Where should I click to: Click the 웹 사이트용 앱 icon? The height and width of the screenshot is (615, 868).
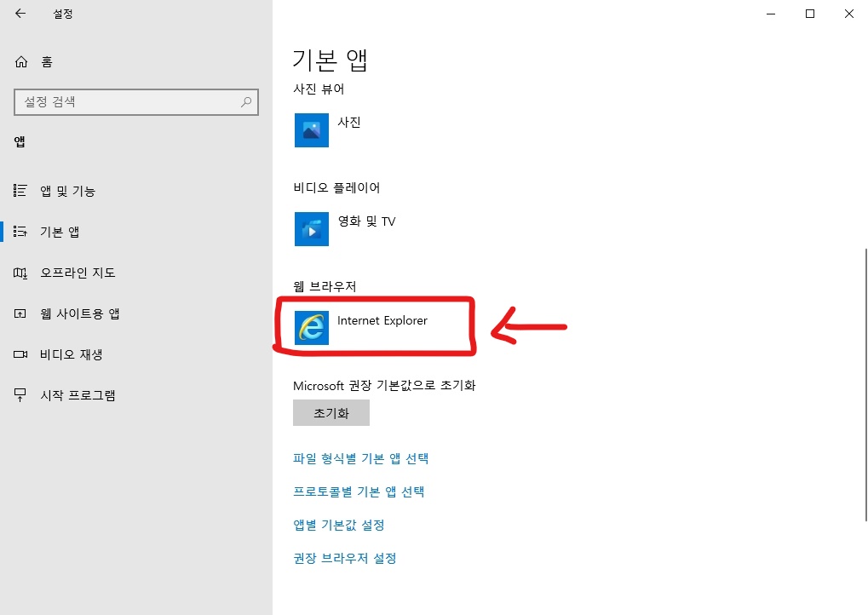click(20, 313)
